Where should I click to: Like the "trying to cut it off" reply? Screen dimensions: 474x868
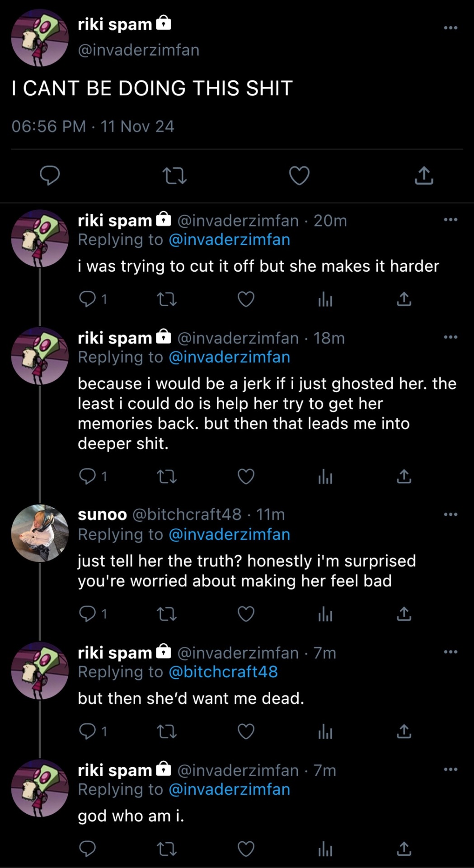pos(246,299)
